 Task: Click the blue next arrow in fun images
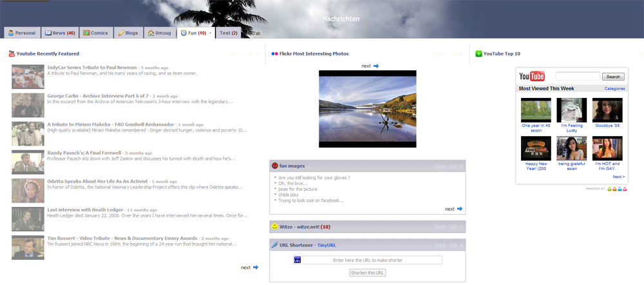click(x=460, y=209)
